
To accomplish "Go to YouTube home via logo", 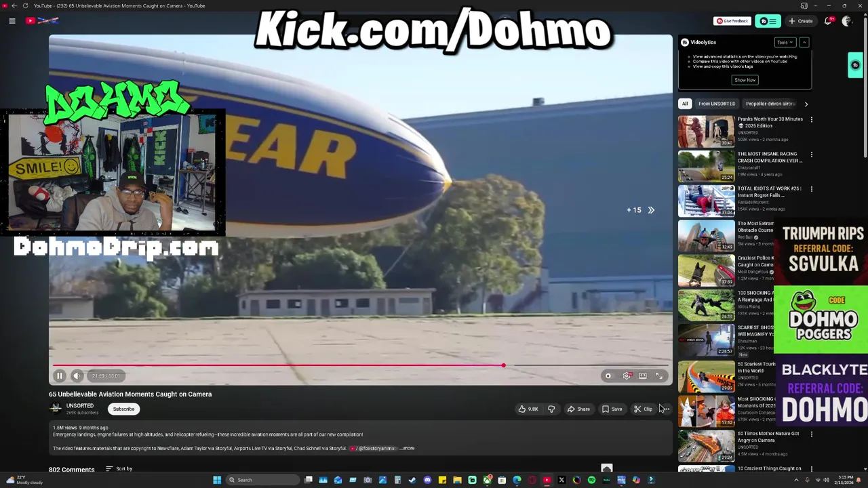I will click(x=42, y=21).
